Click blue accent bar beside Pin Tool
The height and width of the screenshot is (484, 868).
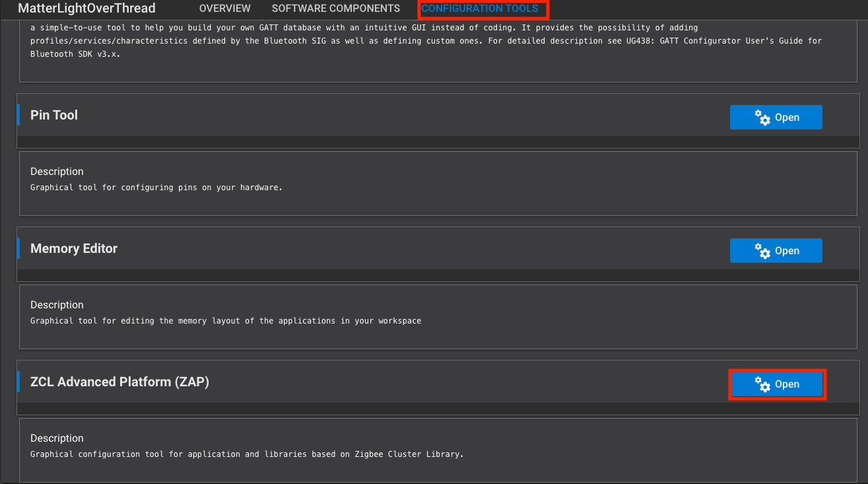coord(18,115)
